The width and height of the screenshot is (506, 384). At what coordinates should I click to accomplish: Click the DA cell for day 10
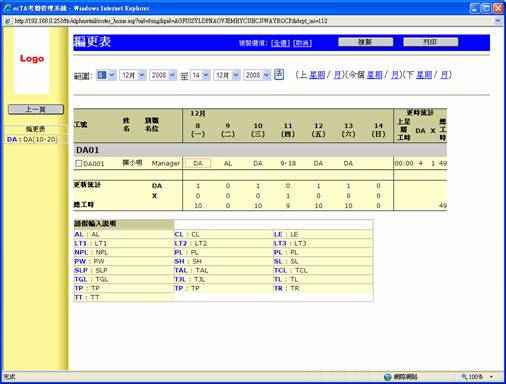(258, 163)
